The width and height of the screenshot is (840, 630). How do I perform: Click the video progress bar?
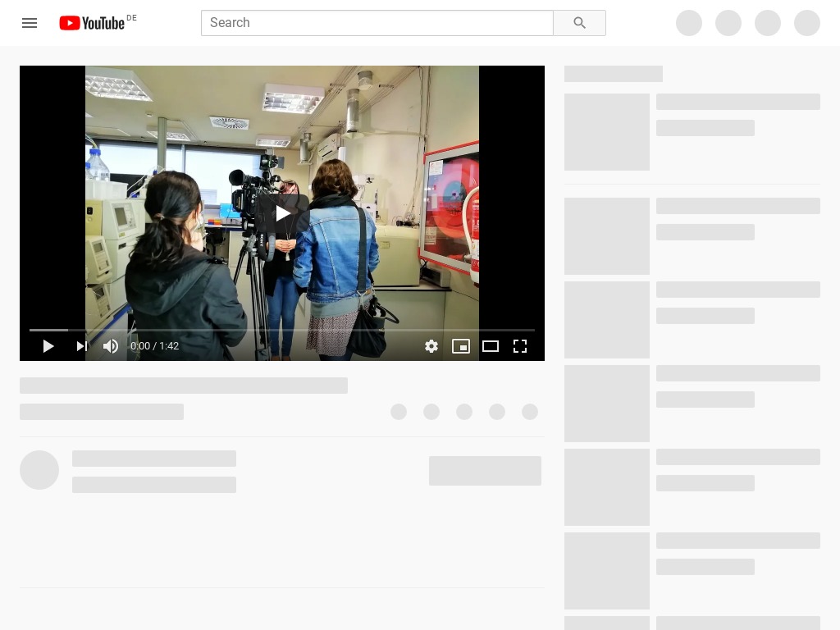pyautogui.click(x=282, y=330)
